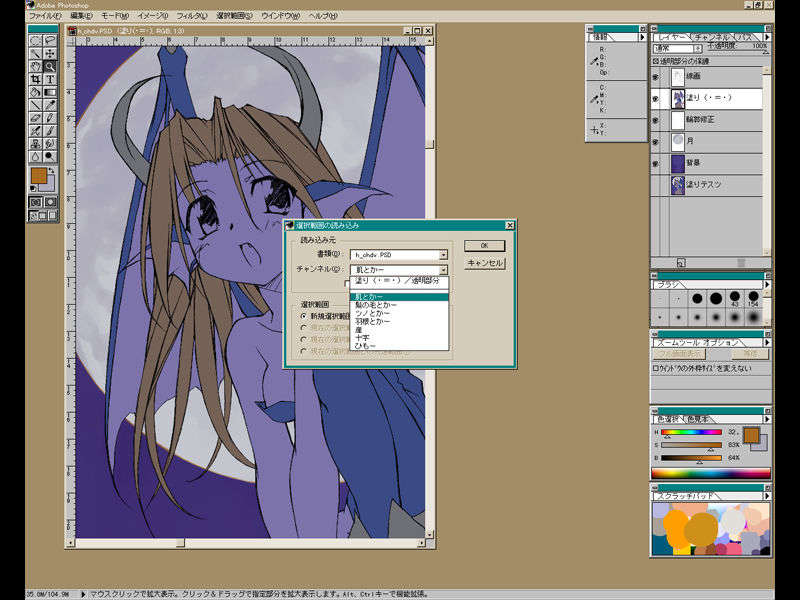Open the Scratch Pad panel flyout arrow
The image size is (800, 600).
766,495
